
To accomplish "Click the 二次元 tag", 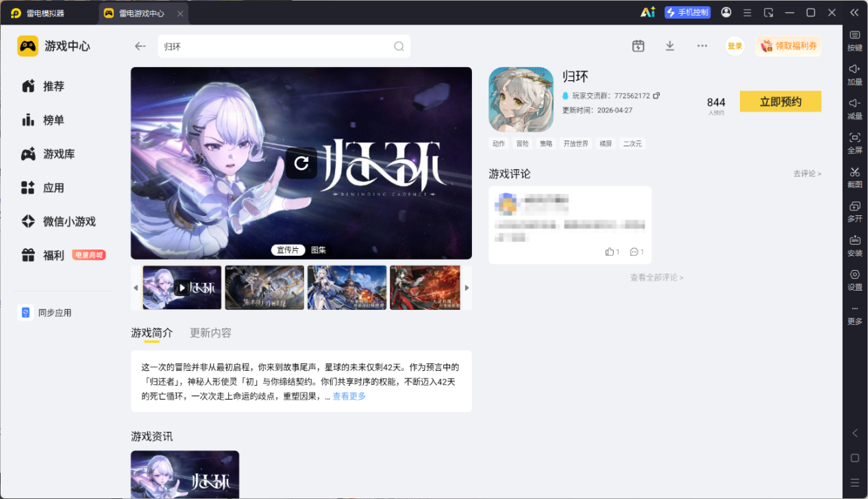I will 632,144.
